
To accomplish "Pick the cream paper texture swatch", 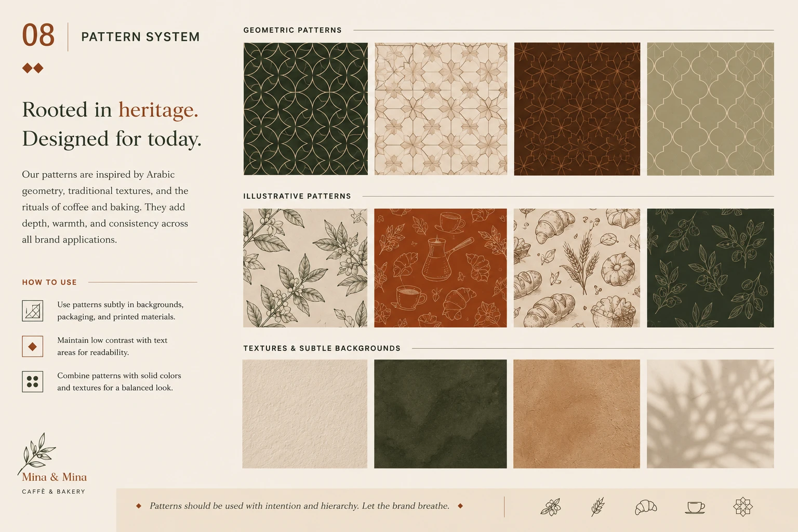I will [305, 414].
